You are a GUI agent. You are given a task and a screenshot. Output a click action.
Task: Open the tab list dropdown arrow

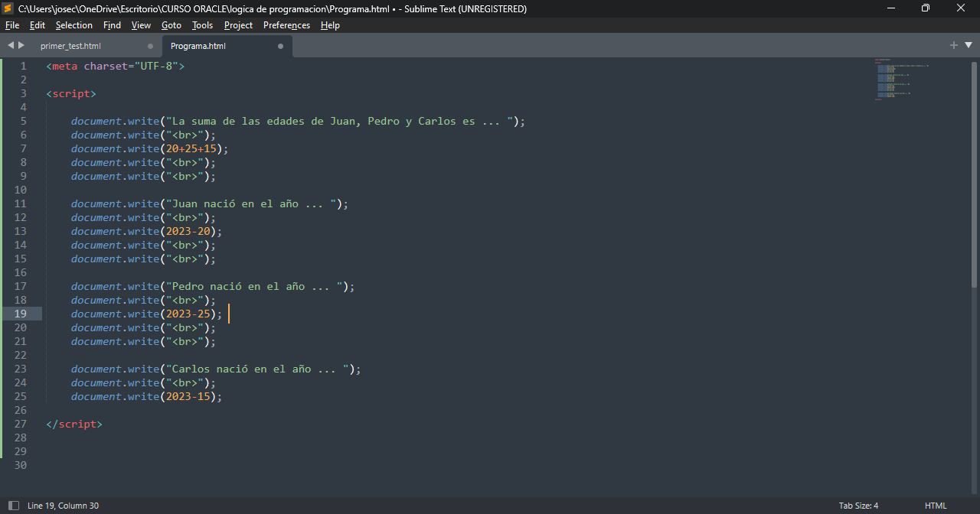(x=968, y=45)
